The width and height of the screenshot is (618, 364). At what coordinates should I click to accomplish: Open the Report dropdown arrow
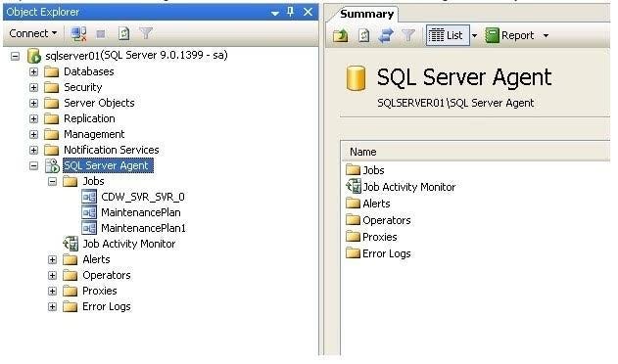[546, 36]
